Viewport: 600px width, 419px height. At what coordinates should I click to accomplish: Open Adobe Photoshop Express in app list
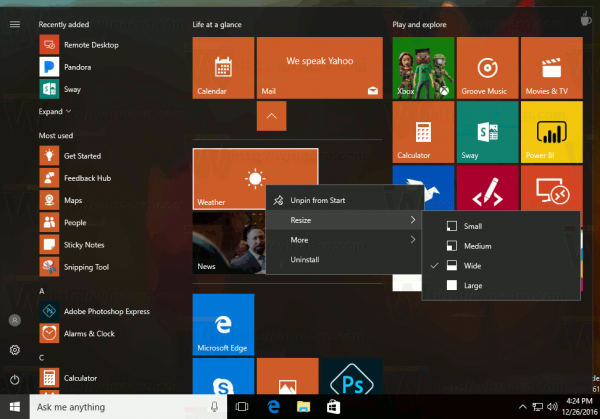[x=96, y=311]
